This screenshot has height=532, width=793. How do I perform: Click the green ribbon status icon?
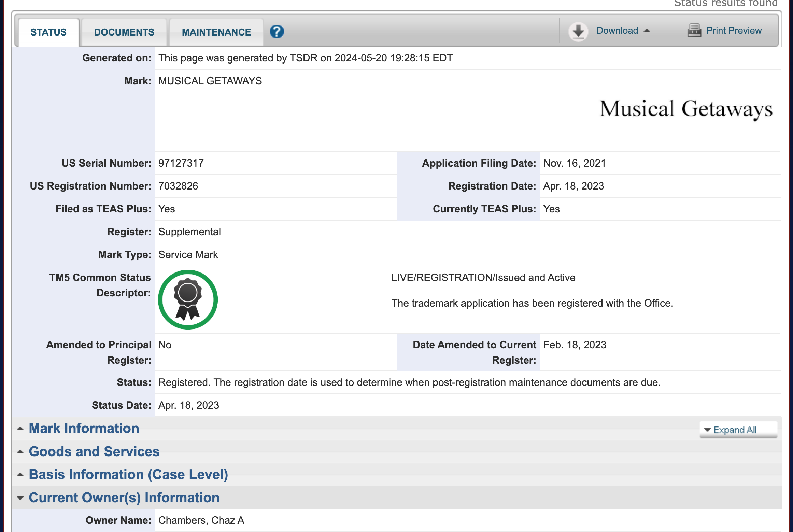pos(187,299)
